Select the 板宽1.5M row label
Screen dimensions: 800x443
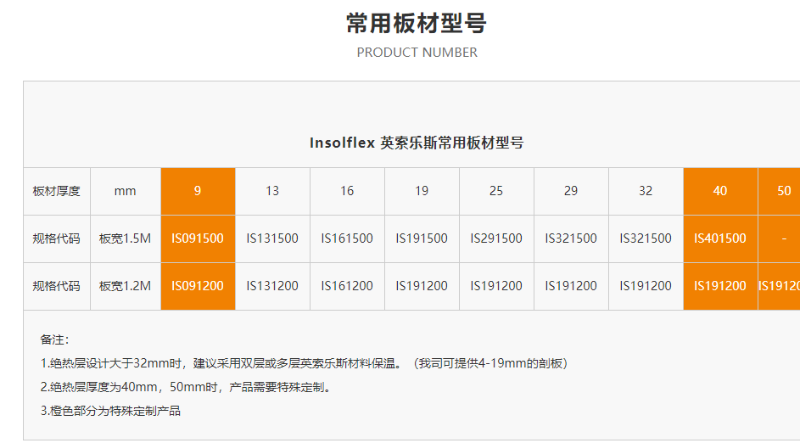[125, 239]
